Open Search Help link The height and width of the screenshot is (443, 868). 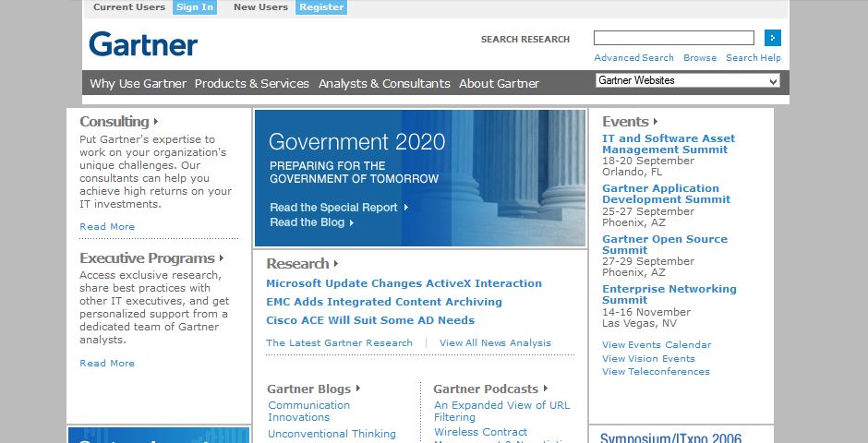click(753, 57)
